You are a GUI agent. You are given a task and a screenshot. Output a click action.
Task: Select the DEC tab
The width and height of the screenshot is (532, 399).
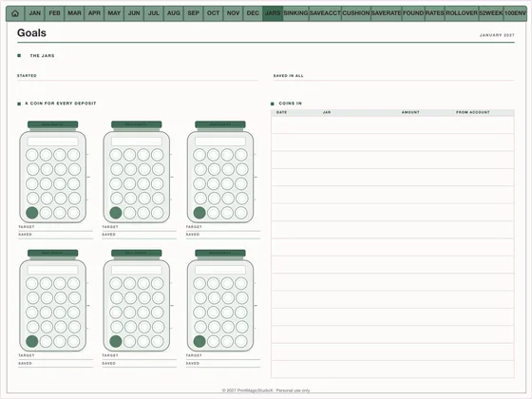click(x=253, y=13)
